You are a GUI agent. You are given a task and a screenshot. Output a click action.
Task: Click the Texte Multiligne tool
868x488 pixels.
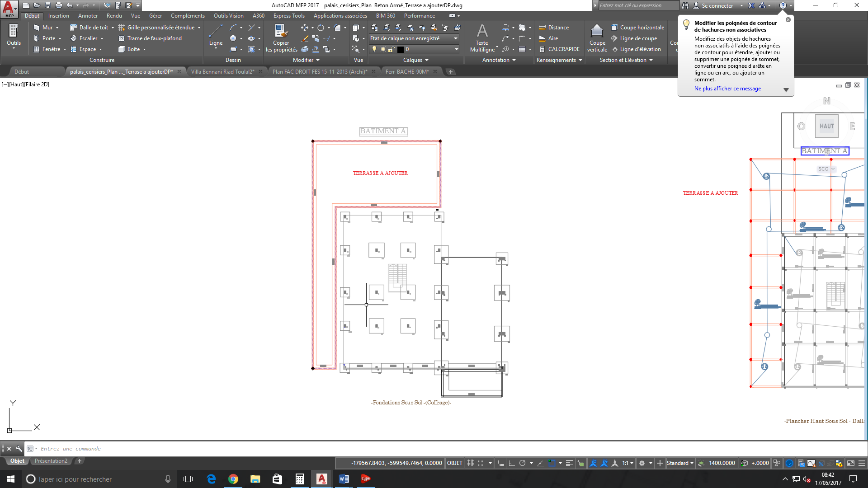[482, 38]
